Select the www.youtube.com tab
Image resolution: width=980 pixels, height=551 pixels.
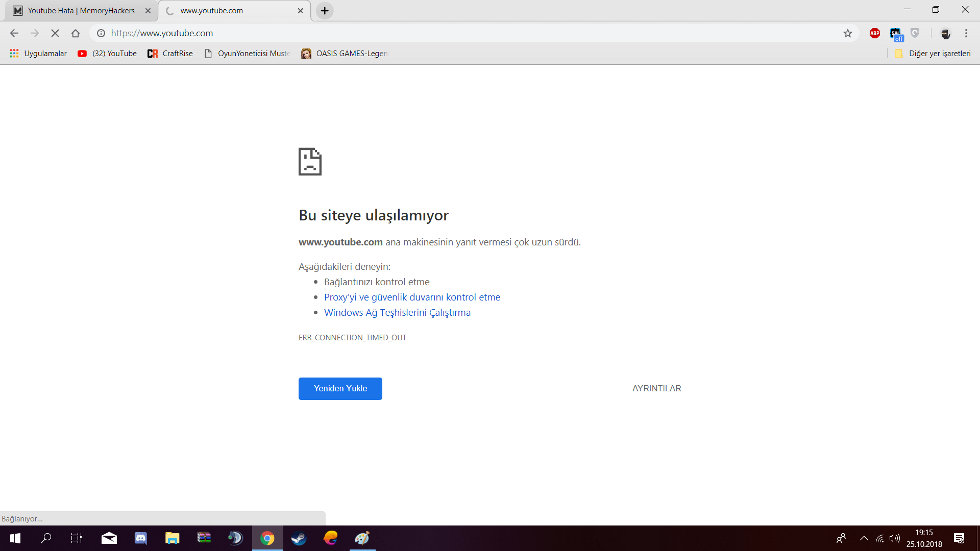pyautogui.click(x=234, y=11)
